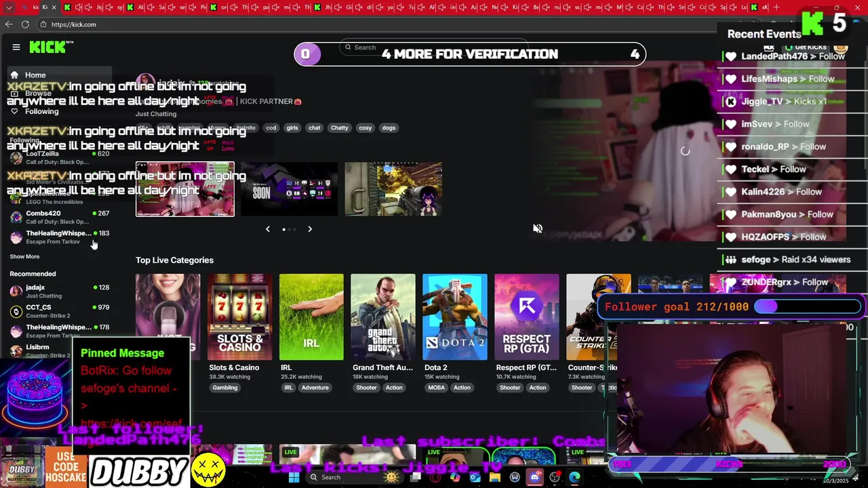This screenshot has height=488, width=868.
Task: Select the dogs tag
Action: click(389, 127)
